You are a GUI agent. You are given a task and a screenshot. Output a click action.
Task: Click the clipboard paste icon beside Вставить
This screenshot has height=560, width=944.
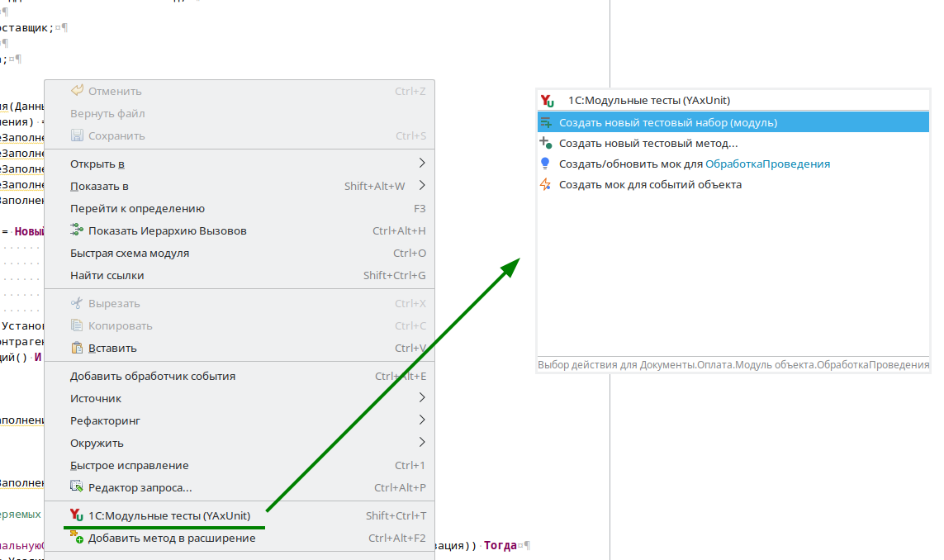77,348
